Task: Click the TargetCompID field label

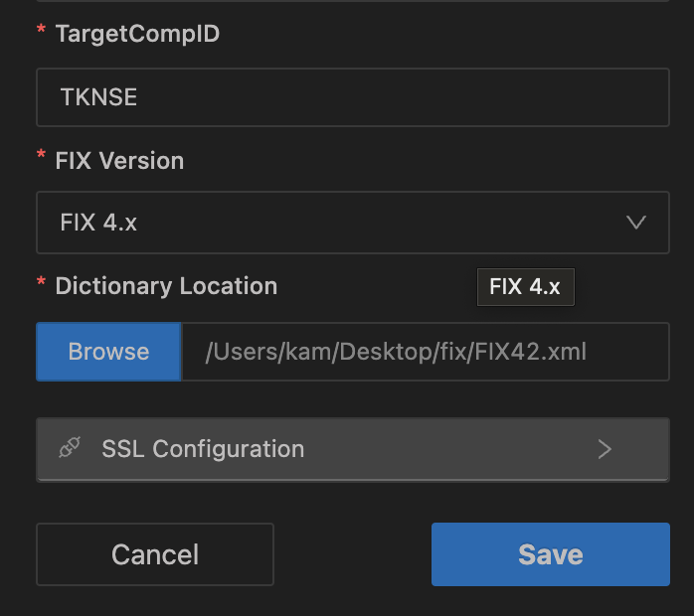Action: click(137, 34)
